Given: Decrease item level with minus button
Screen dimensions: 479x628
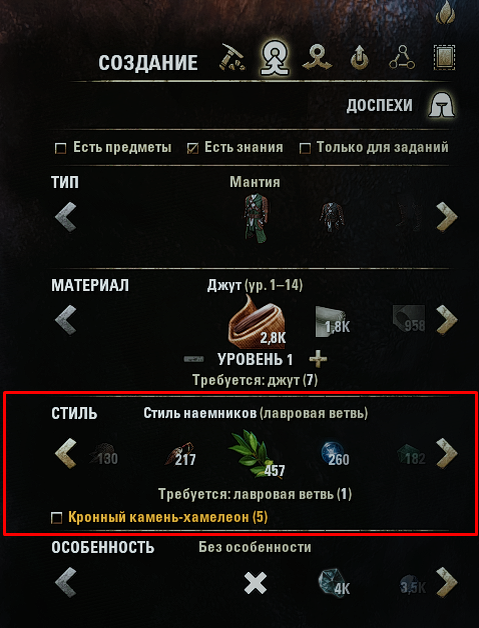Looking at the screenshot, I should click(194, 359).
